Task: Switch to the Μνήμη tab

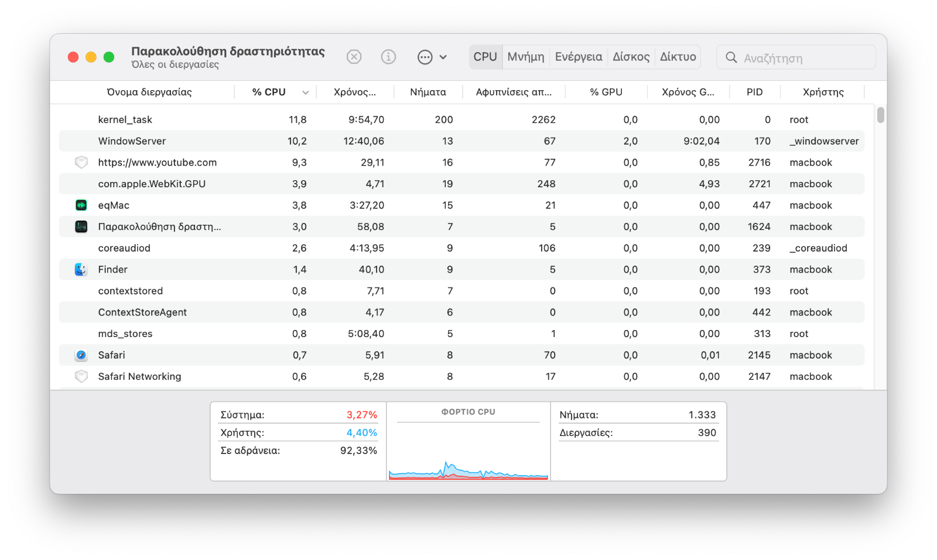Action: (526, 57)
